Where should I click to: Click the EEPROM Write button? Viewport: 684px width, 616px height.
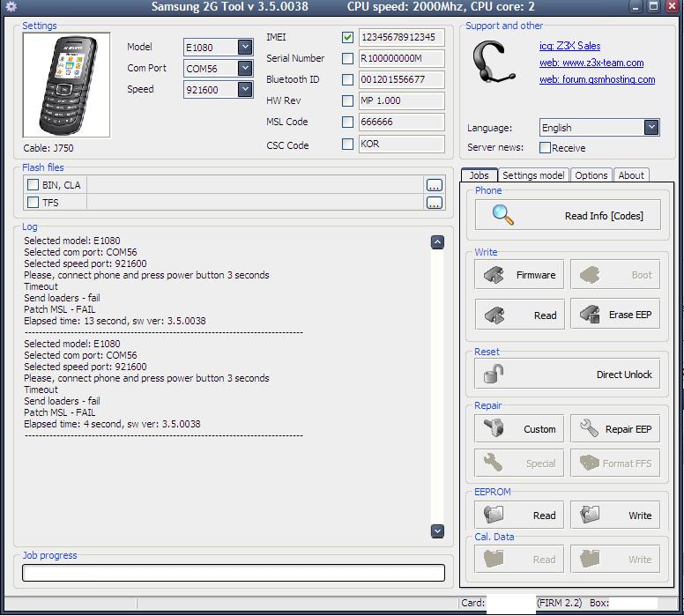[x=615, y=515]
